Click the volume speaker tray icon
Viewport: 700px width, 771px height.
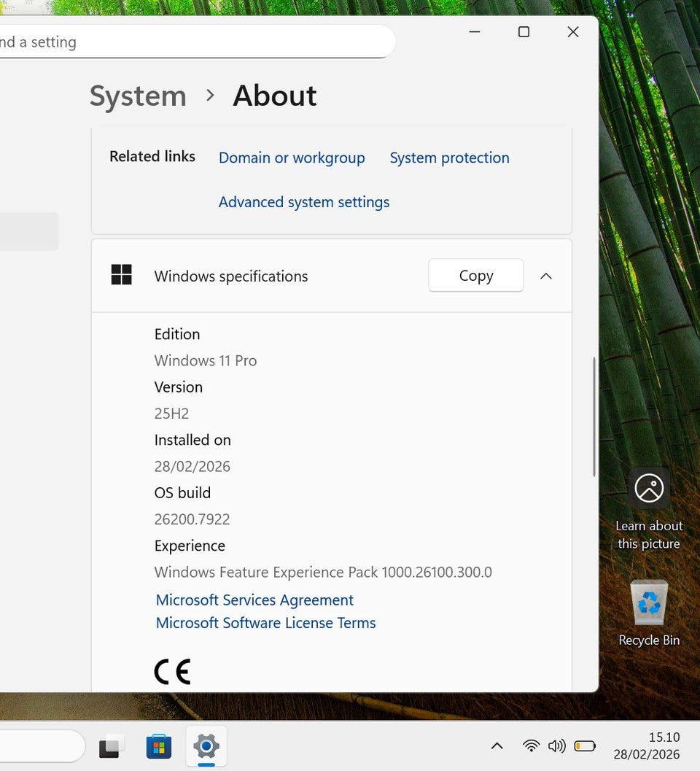tap(556, 745)
